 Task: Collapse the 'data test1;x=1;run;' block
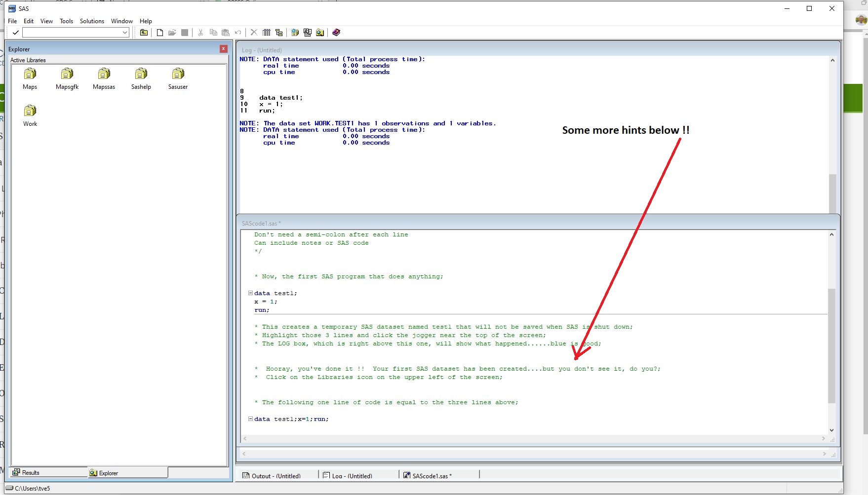pos(250,419)
